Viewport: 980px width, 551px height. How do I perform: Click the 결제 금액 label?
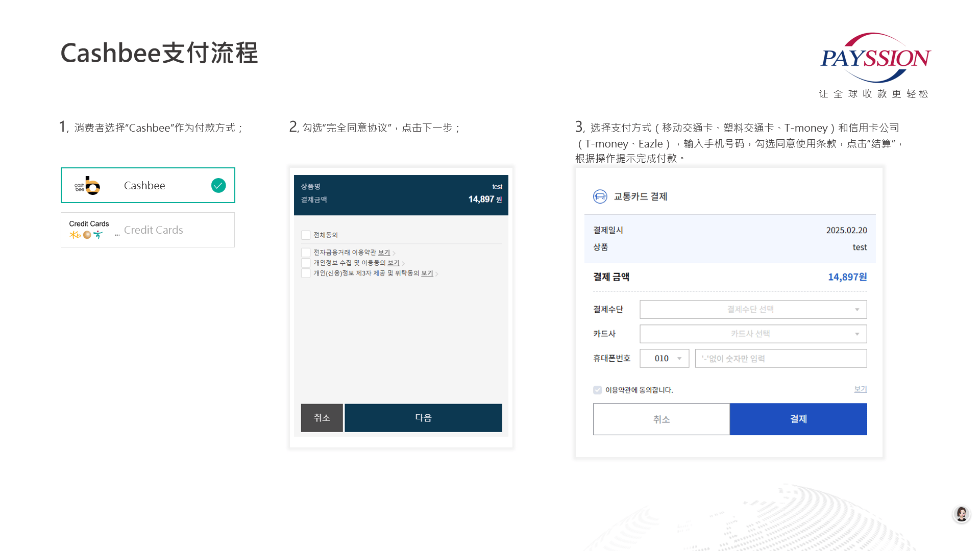(611, 277)
